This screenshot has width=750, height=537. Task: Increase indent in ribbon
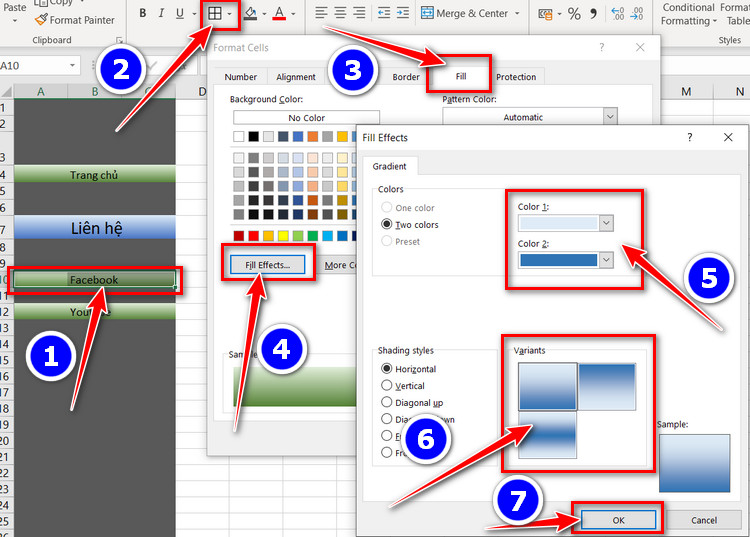pos(403,13)
